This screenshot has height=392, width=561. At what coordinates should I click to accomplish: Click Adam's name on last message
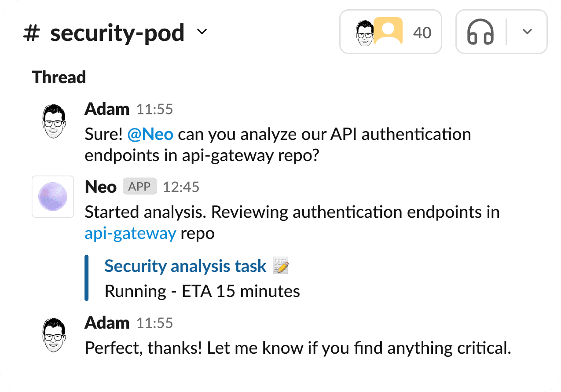pos(106,323)
